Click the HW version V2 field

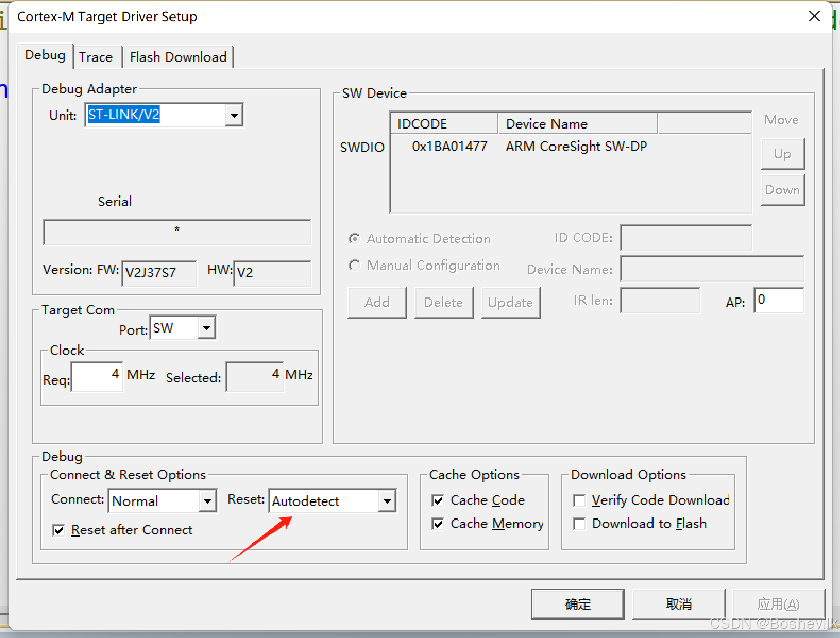point(272,273)
